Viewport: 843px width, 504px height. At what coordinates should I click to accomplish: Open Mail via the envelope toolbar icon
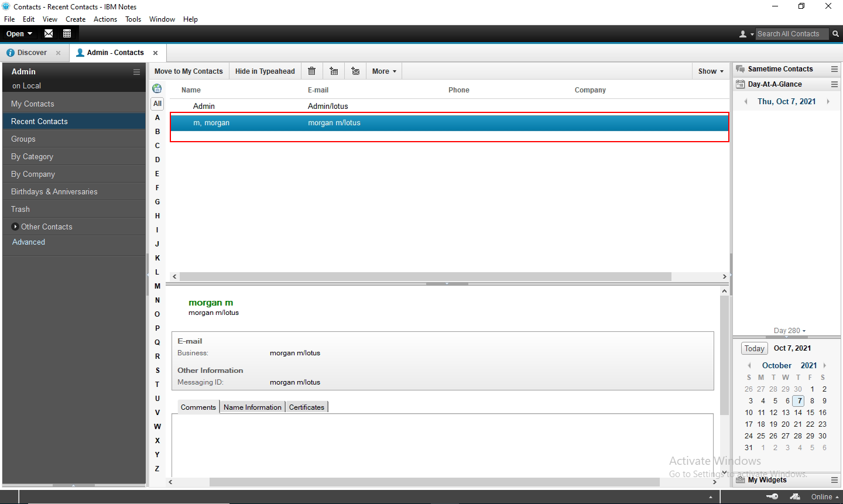49,33
